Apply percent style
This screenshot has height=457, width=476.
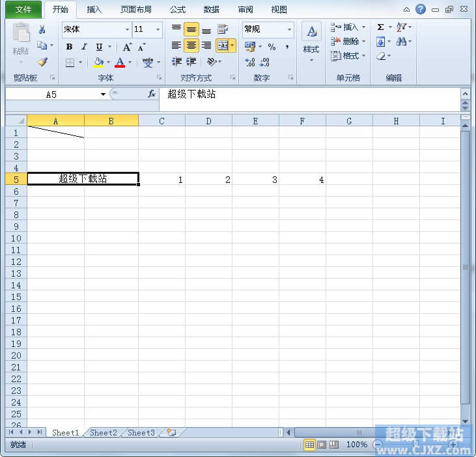(272, 47)
